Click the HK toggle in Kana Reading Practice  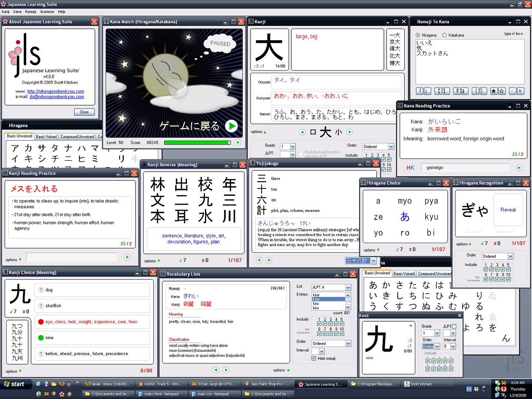[410, 168]
